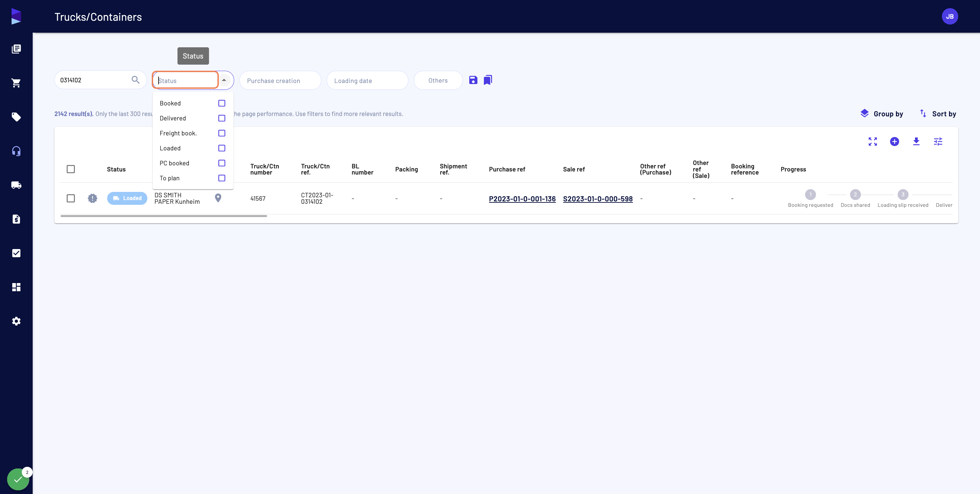Click the table horizontal scrollbar
Image resolution: width=980 pixels, height=494 pixels.
[164, 216]
